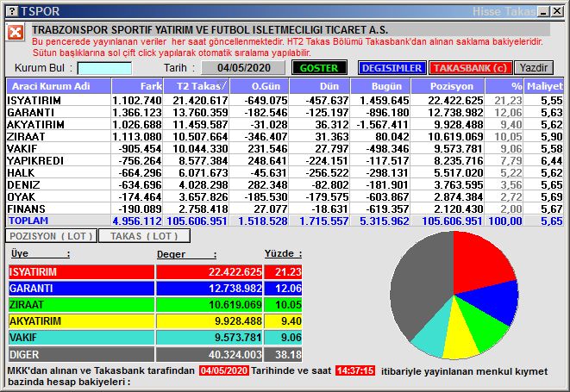Sort by T2 Takas column header
The height and width of the screenshot is (392, 570).
point(197,86)
